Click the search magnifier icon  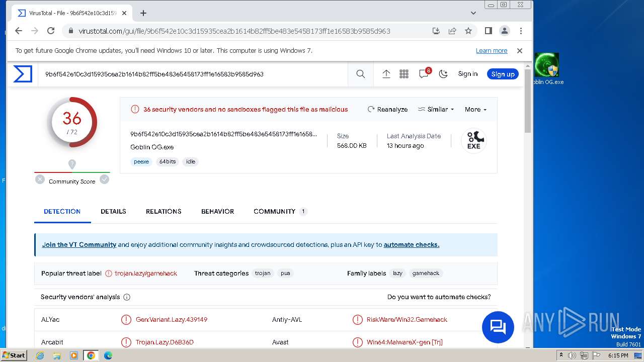pyautogui.click(x=361, y=74)
